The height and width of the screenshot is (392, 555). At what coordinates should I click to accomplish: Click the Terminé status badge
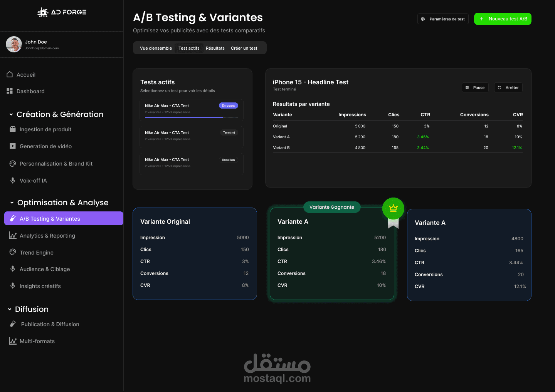click(x=229, y=132)
